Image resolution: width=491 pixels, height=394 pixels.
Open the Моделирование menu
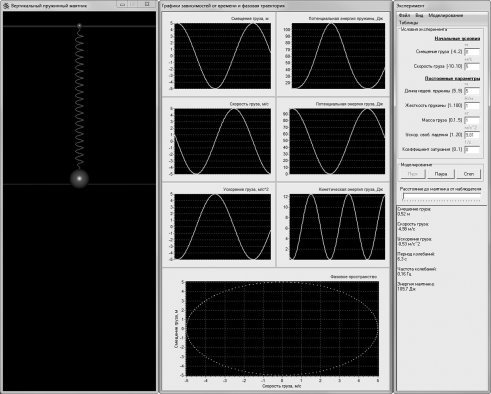tap(446, 15)
